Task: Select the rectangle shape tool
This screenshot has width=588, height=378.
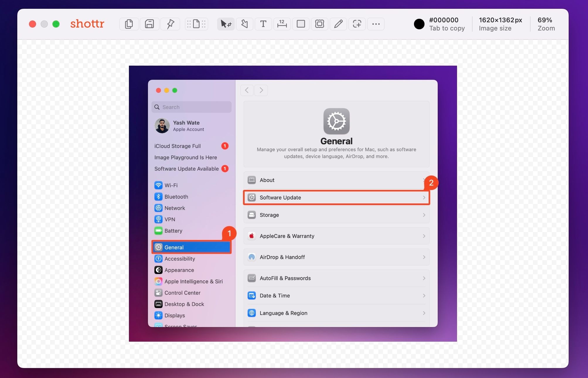Action: (x=301, y=24)
